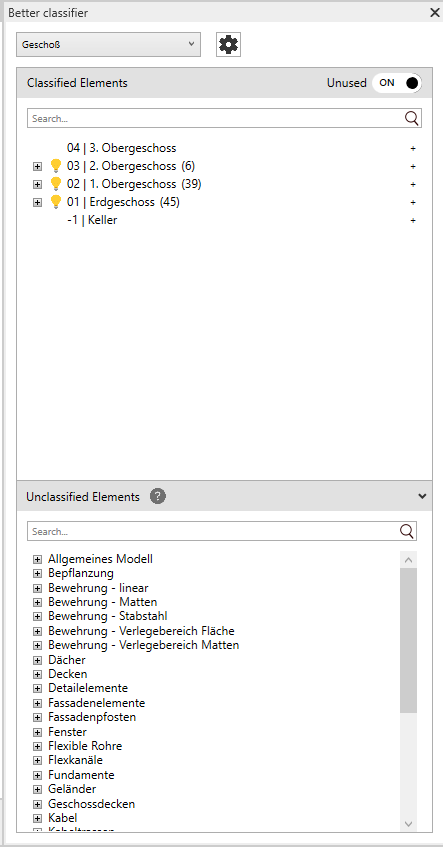Image resolution: width=443 pixels, height=847 pixels.
Task: Expand the Allgemeines Modell category
Action: (x=37, y=559)
